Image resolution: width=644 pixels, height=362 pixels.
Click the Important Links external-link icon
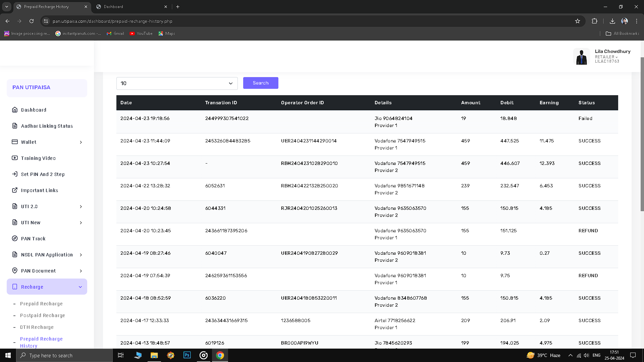pyautogui.click(x=15, y=190)
